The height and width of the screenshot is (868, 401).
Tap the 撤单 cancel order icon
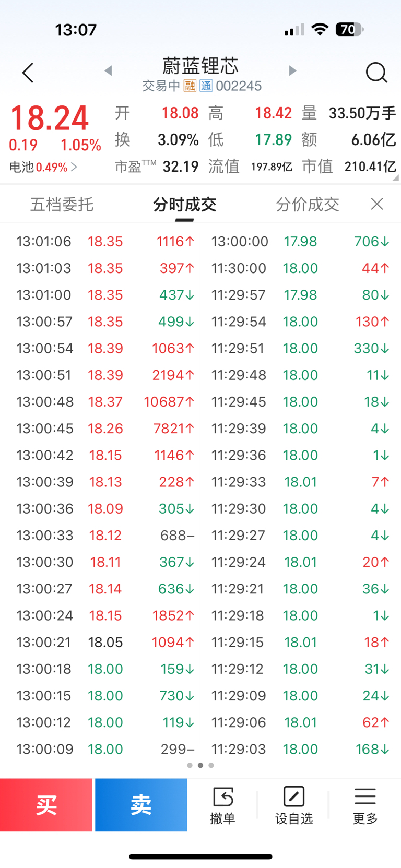222,805
